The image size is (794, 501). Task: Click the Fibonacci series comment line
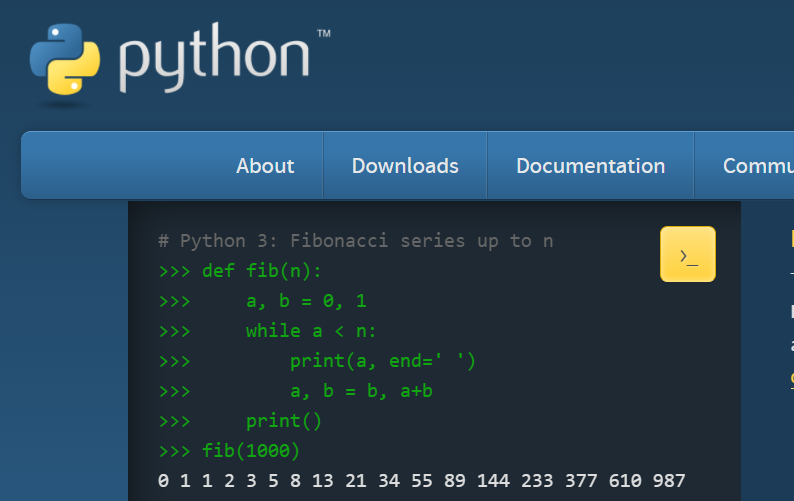pyautogui.click(x=355, y=241)
